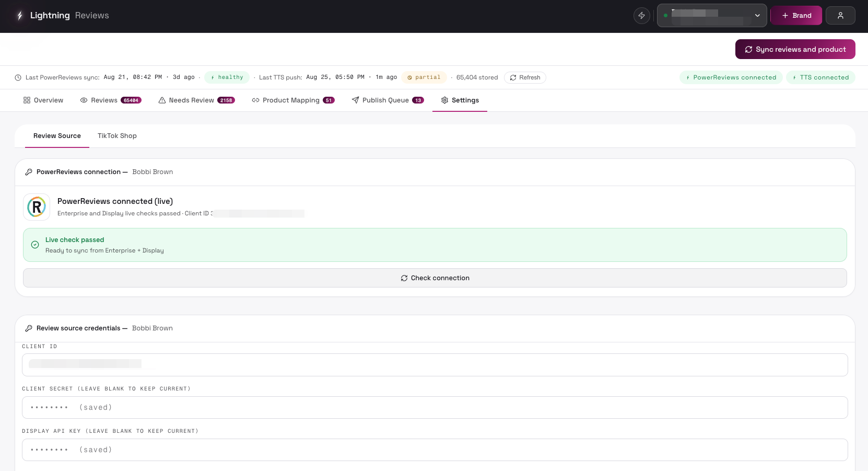Image resolution: width=868 pixels, height=471 pixels.
Task: Focus the Client ID input field
Action: [435, 365]
